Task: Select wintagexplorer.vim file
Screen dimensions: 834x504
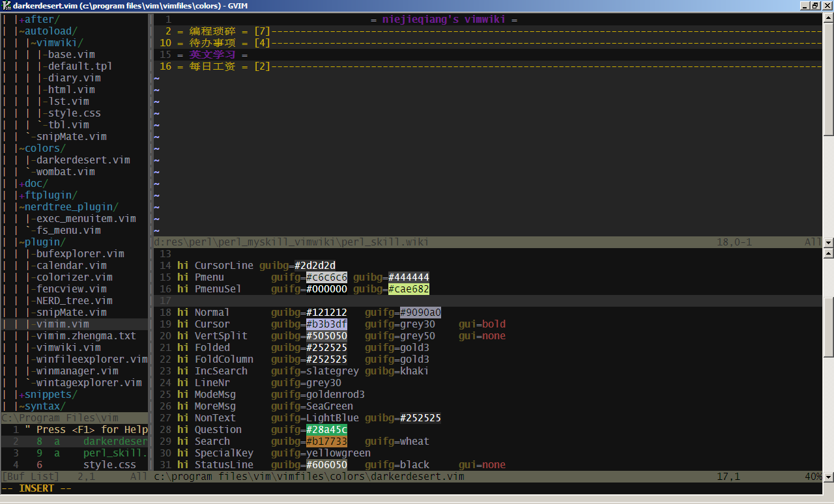Action: pyautogui.click(x=89, y=383)
